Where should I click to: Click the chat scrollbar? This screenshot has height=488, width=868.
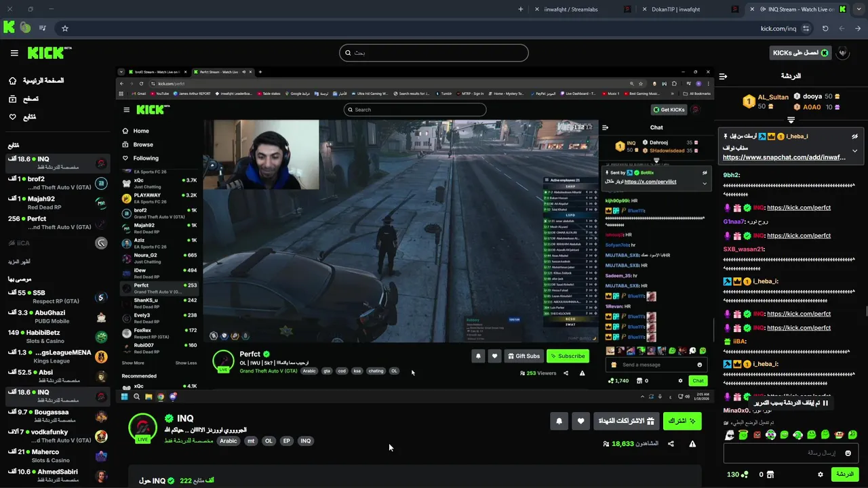point(865,312)
